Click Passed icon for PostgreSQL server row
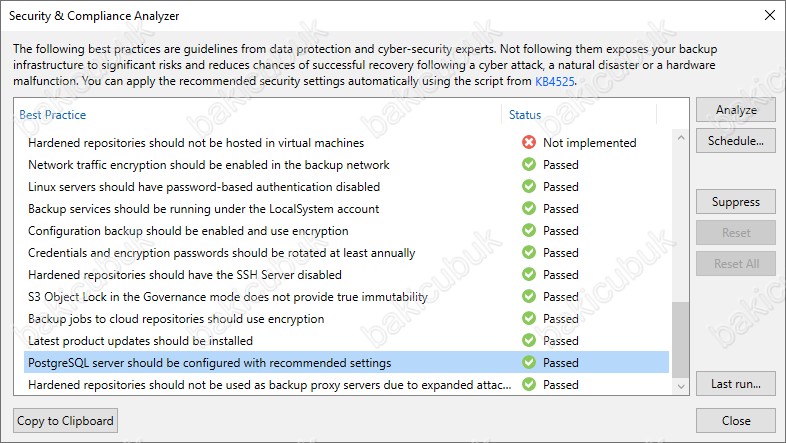Image resolution: width=786 pixels, height=443 pixels. tap(529, 362)
